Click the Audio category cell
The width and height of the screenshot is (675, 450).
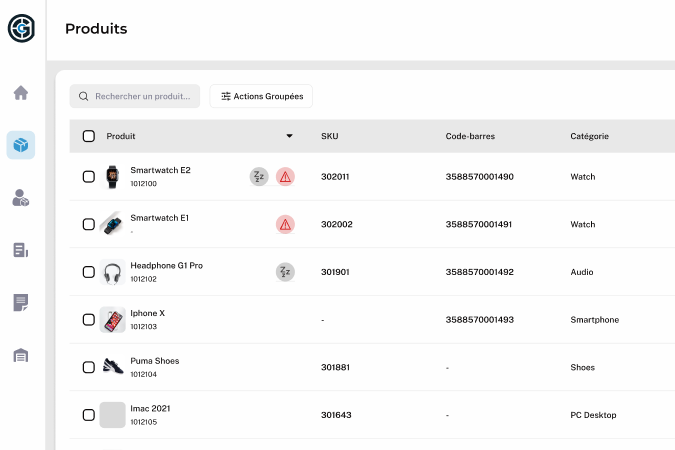(x=582, y=272)
